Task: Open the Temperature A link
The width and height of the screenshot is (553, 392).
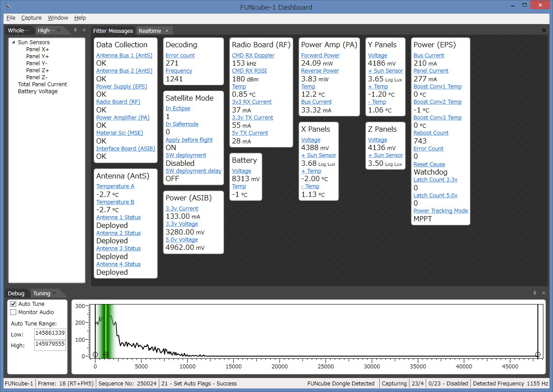Action: pos(115,186)
